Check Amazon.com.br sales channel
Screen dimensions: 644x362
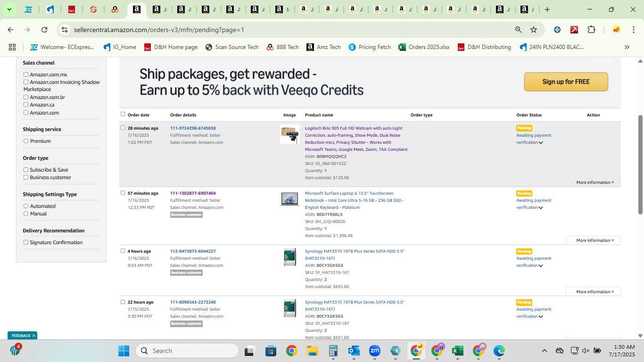tap(26, 97)
